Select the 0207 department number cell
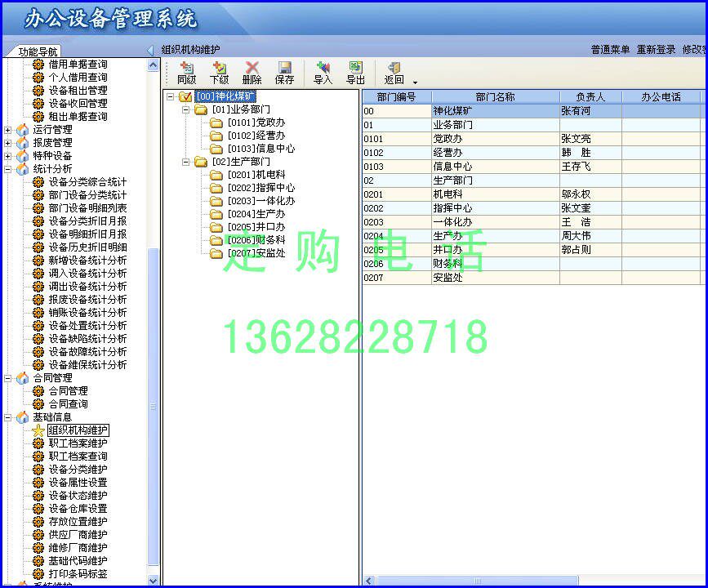This screenshot has height=588, width=708. pos(397,278)
